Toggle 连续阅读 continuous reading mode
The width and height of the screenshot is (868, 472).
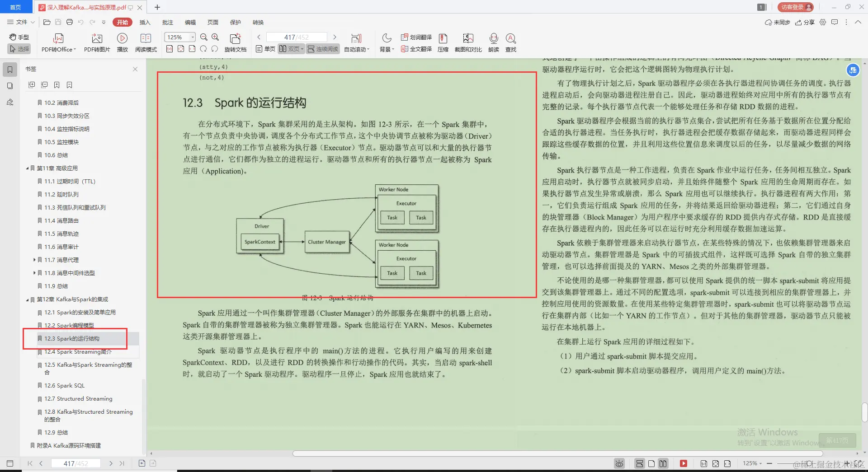pos(322,49)
